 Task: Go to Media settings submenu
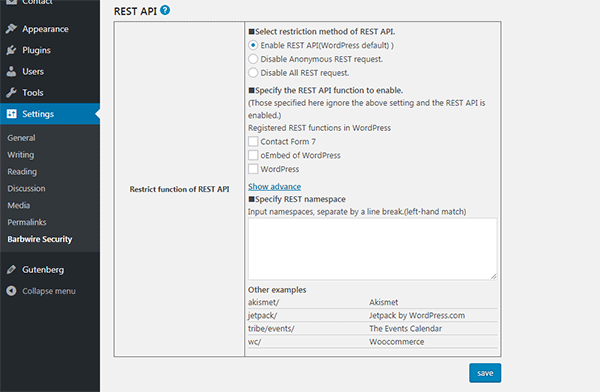[18, 205]
